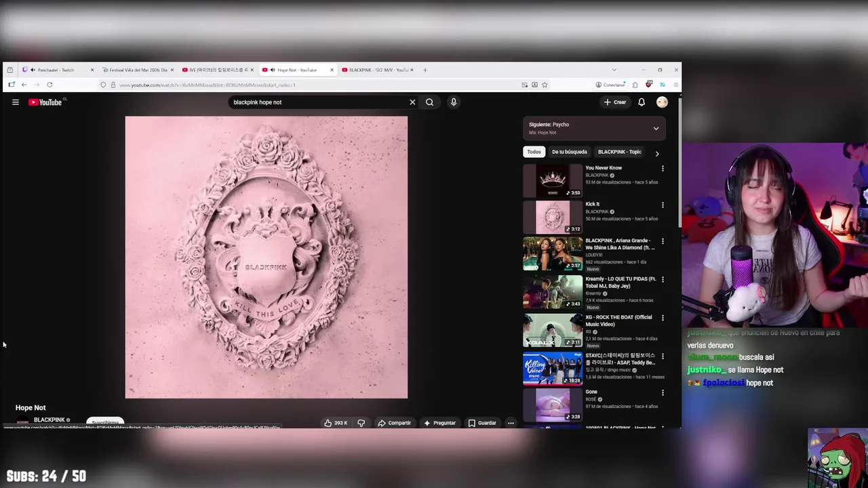The height and width of the screenshot is (488, 868).
Task: Open options for We Shine Like A Diamond
Action: coord(663,241)
